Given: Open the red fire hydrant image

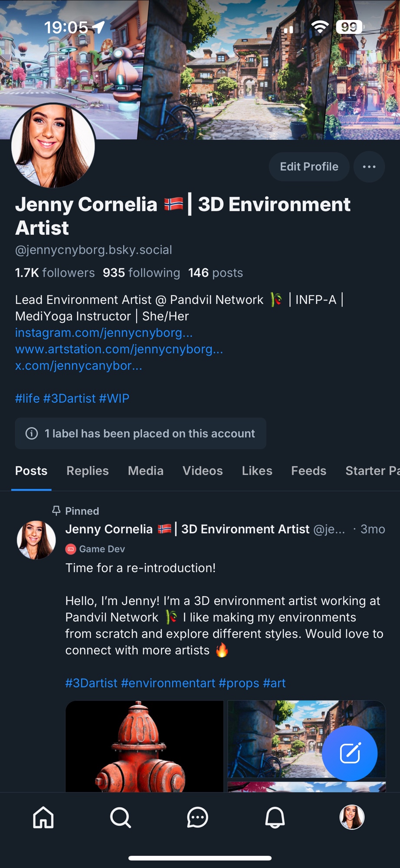Looking at the screenshot, I should (x=144, y=746).
